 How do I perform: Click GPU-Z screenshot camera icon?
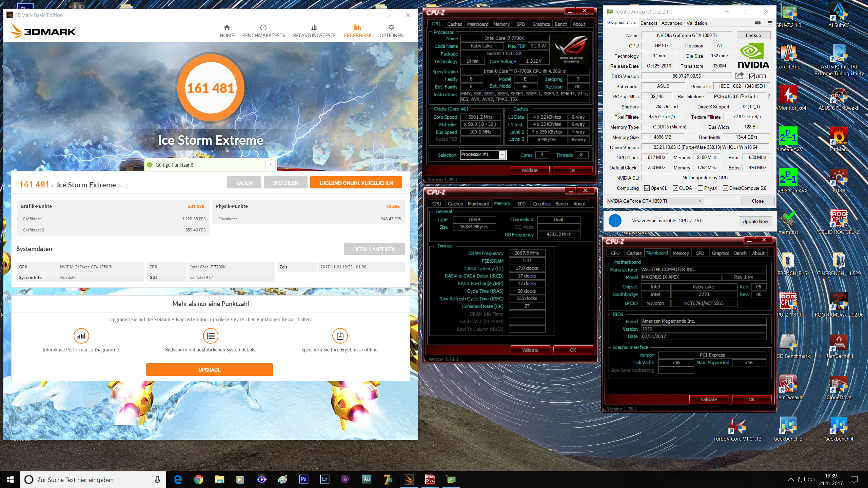click(758, 23)
